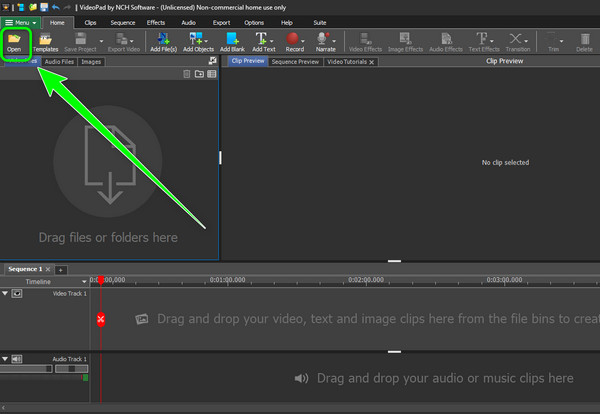Click the new project icon in title bar
The height and width of the screenshot is (414, 600).
click(x=21, y=7)
